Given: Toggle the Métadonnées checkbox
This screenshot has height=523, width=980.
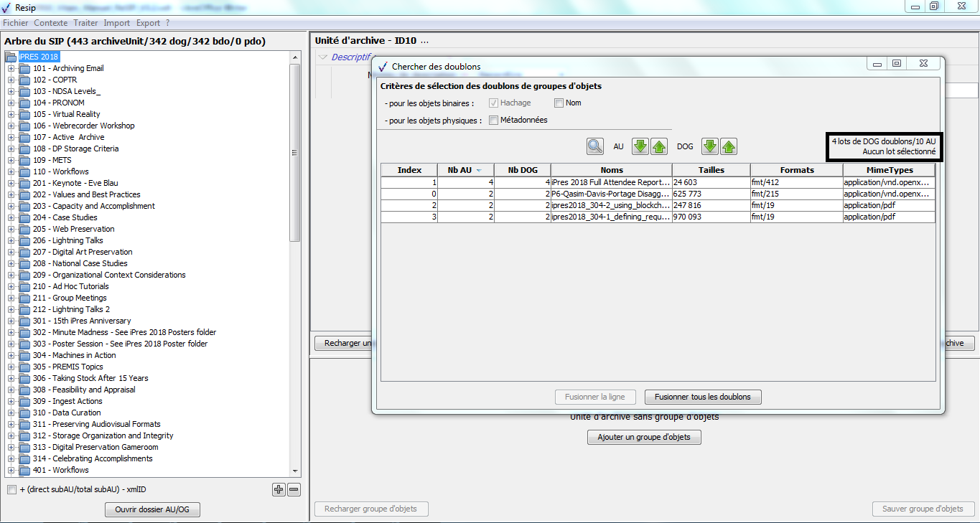Looking at the screenshot, I should [x=494, y=121].
